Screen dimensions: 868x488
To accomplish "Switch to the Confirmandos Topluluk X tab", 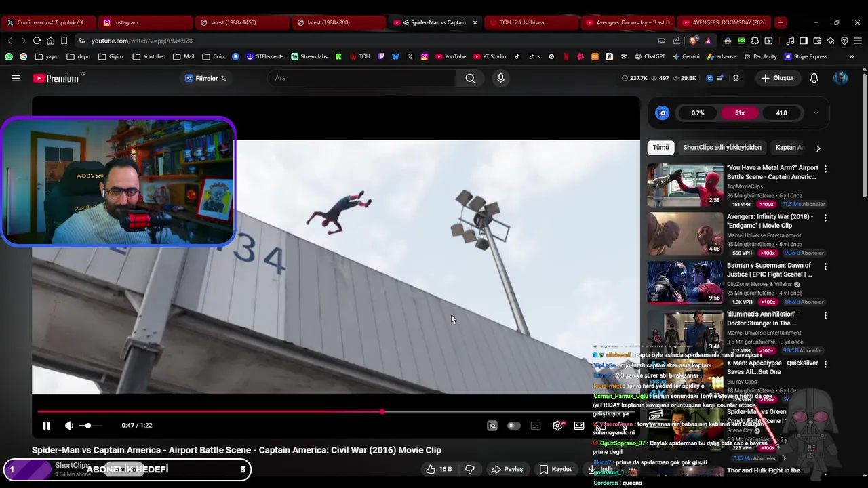I will point(47,22).
